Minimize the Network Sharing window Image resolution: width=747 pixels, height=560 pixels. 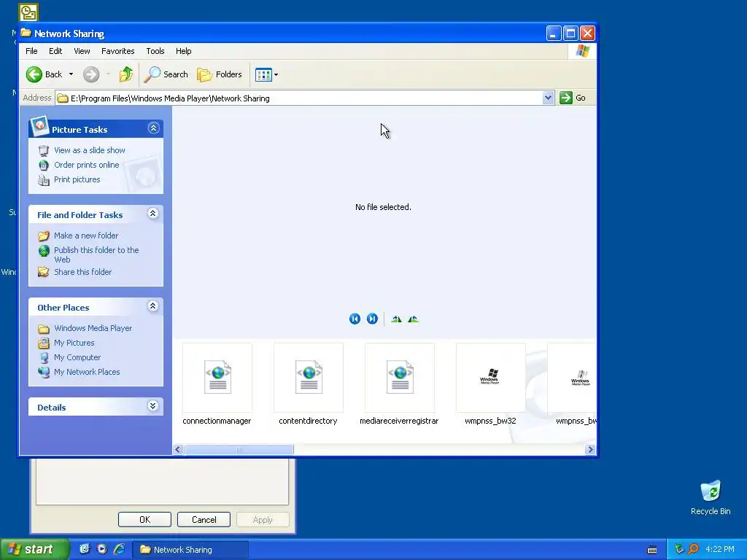pyautogui.click(x=553, y=34)
